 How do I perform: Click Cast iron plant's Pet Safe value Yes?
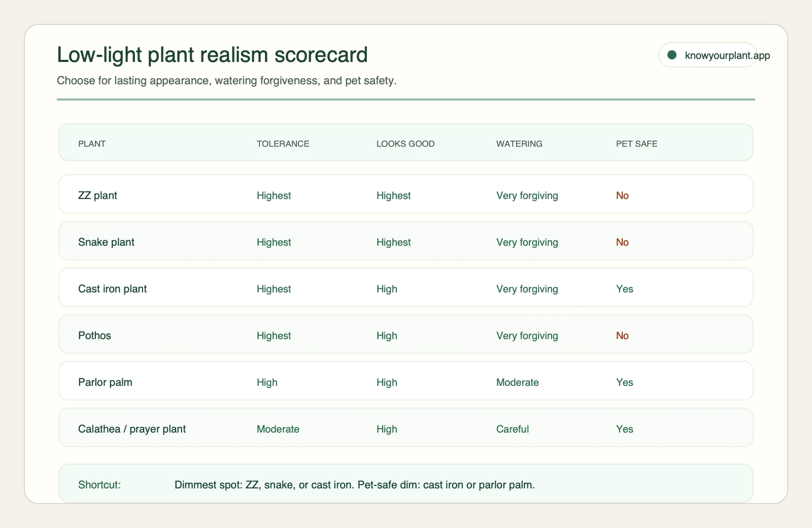coord(624,289)
